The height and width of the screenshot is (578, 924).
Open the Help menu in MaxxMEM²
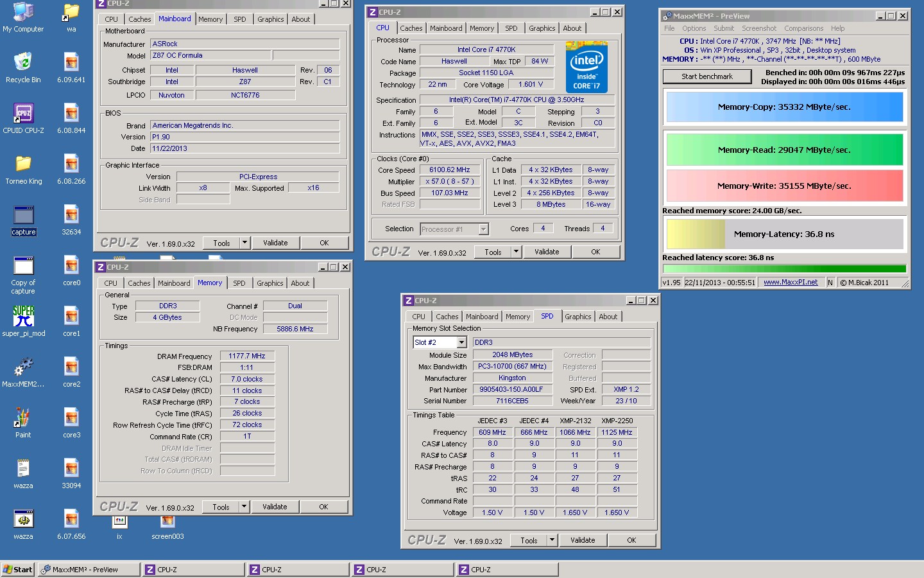click(837, 28)
